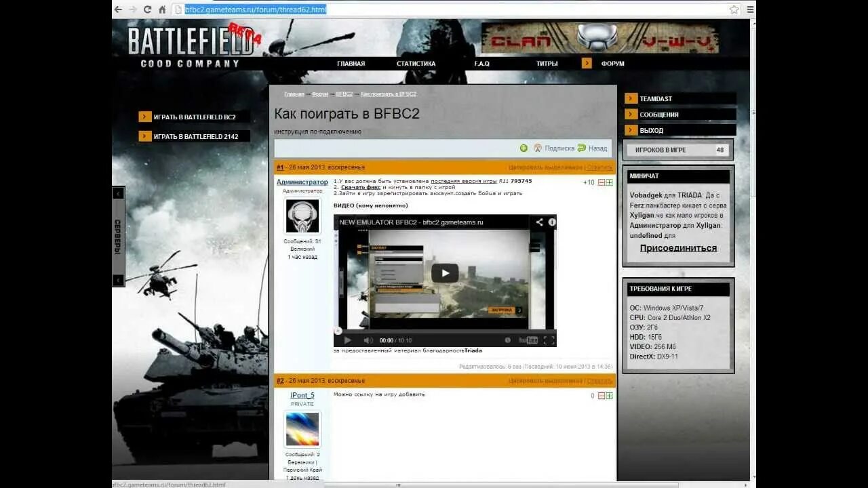The image size is (868, 488).
Task: Click the orange arrow beside BATTLEFIELD BC2
Action: click(x=145, y=117)
